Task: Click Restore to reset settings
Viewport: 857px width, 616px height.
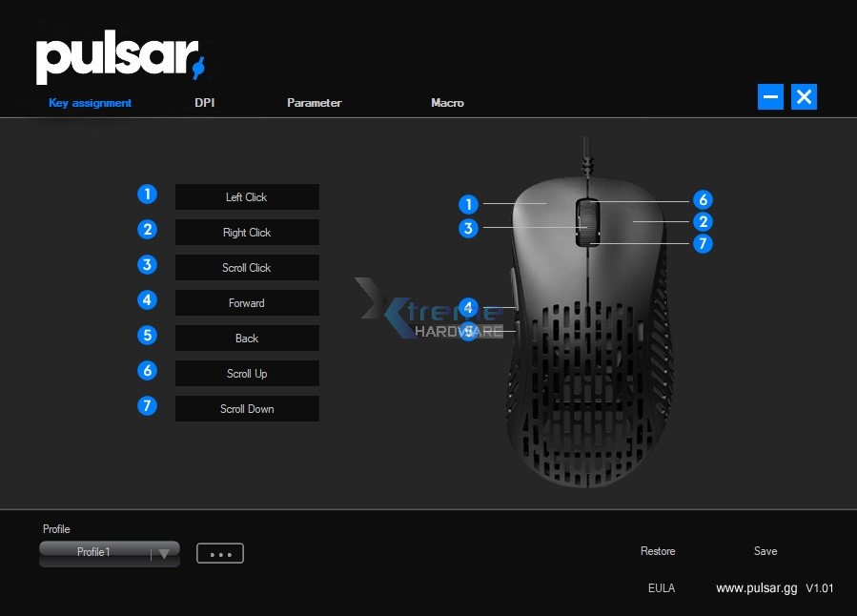Action: pyautogui.click(x=657, y=550)
